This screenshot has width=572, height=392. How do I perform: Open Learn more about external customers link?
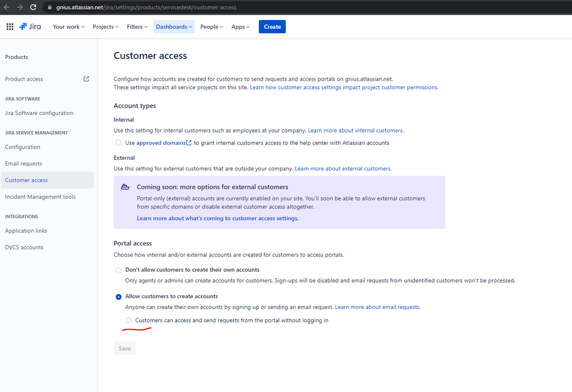click(x=343, y=169)
